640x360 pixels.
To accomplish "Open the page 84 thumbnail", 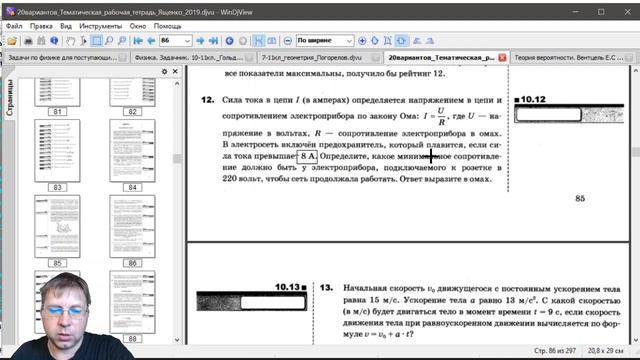I will pyautogui.click(x=132, y=151).
